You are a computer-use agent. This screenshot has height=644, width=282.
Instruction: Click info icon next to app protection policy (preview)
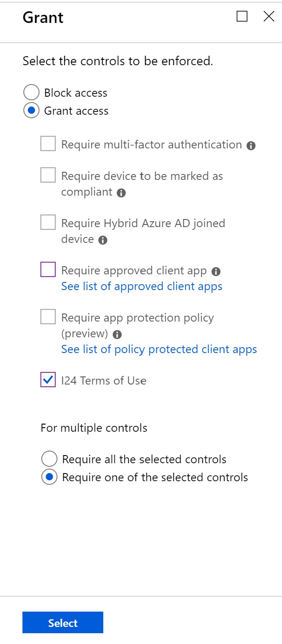coord(117,335)
